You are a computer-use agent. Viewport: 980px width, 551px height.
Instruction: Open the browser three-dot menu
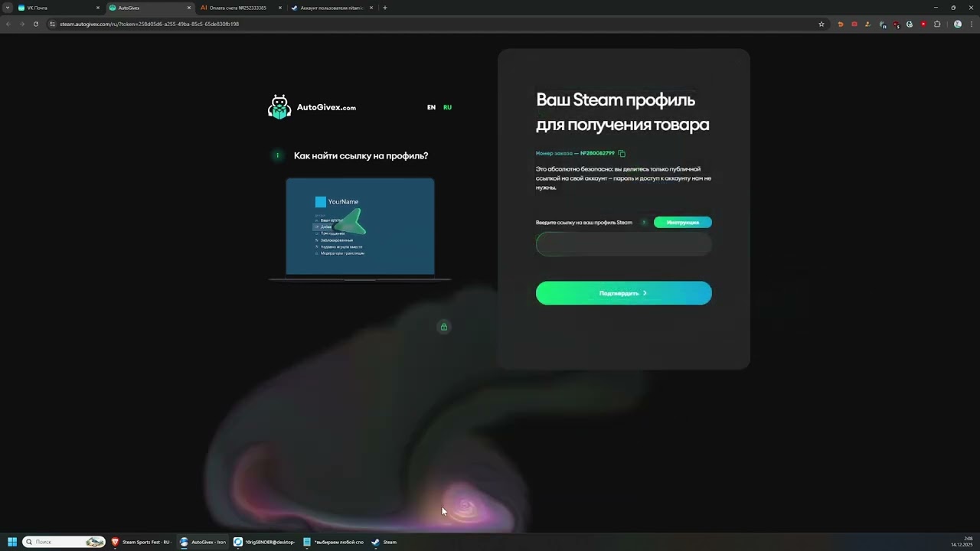[971, 24]
